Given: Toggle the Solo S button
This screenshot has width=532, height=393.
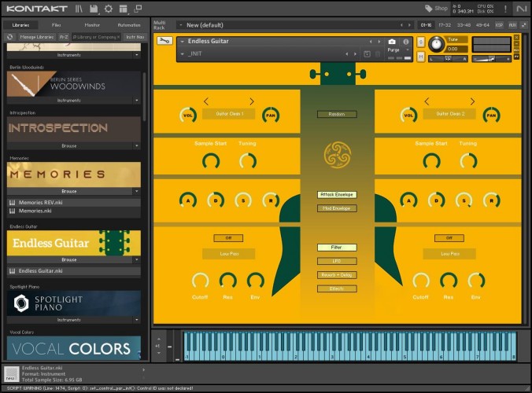Looking at the screenshot, I should [421, 42].
